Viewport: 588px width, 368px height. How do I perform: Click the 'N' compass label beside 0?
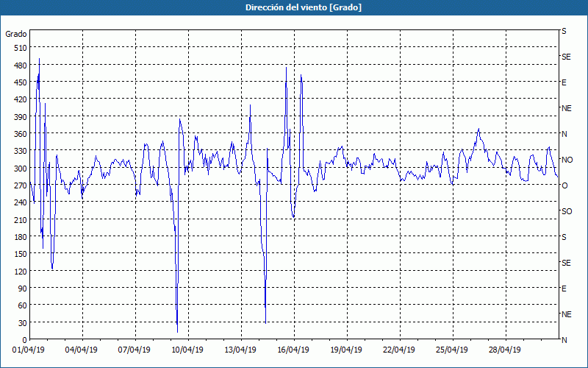point(564,340)
